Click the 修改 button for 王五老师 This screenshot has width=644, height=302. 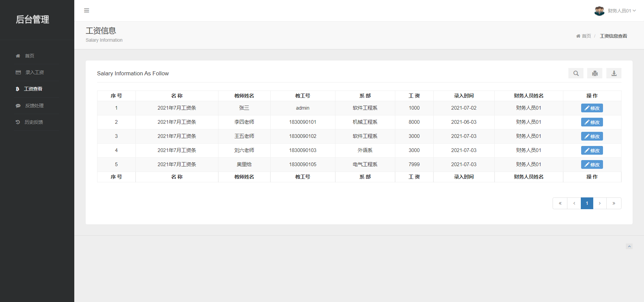click(592, 136)
